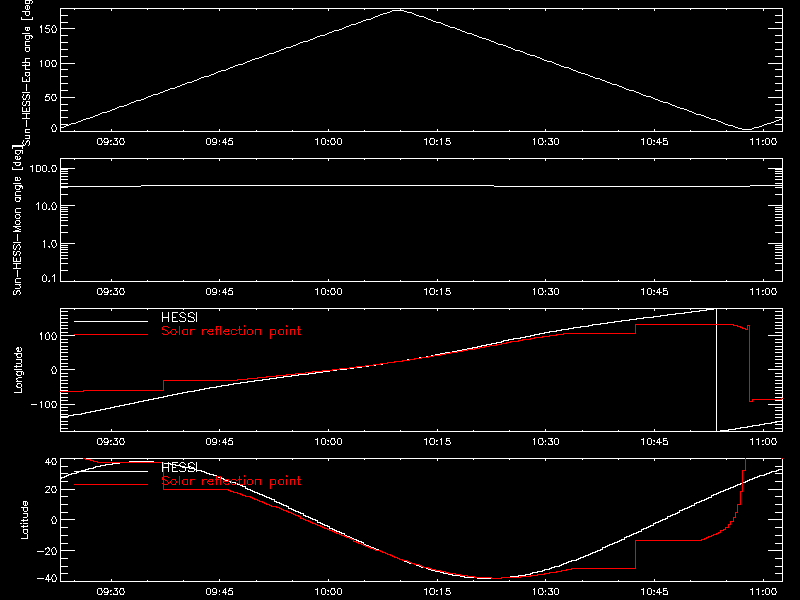Image resolution: width=800 pixels, height=600 pixels.
Task: Pick 10:45 label under Moon angle plot
Action: click(x=654, y=292)
